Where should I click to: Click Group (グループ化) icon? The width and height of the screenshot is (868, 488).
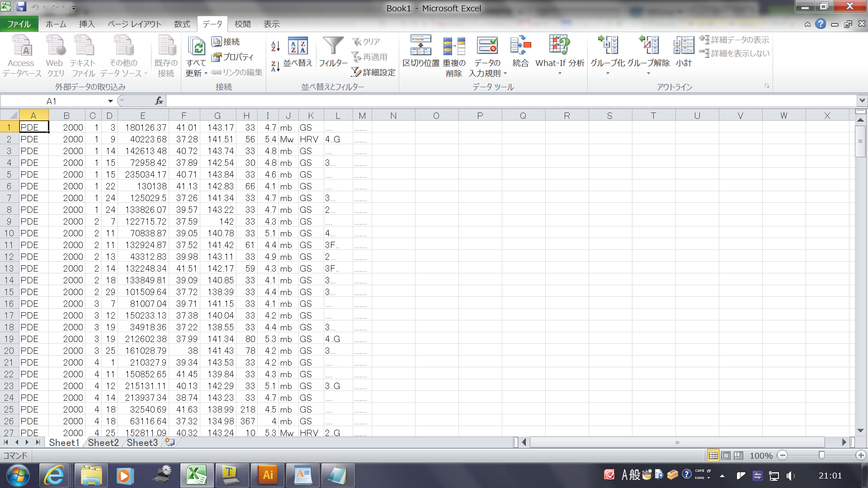(608, 46)
